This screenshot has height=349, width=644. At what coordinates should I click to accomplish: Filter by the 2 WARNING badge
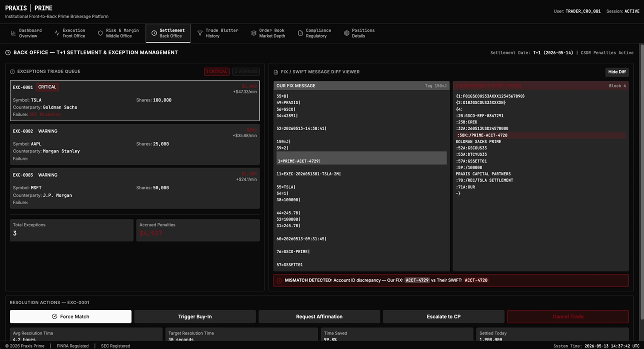246,72
